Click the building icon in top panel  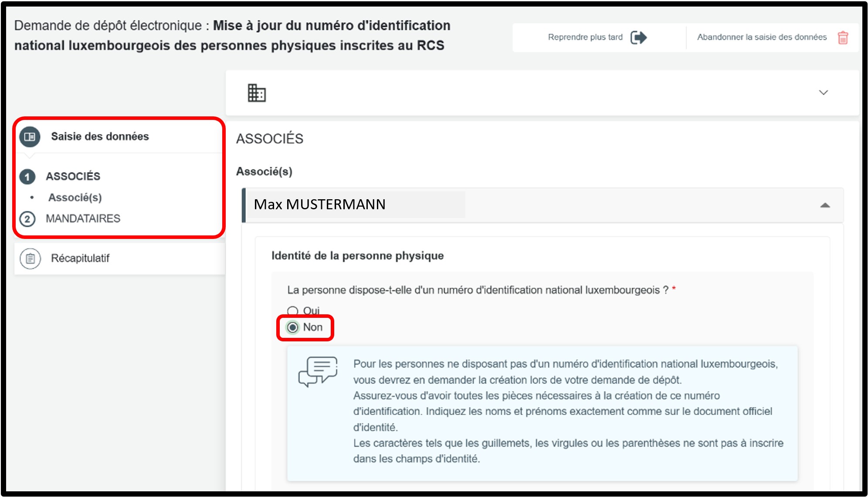[x=257, y=93]
